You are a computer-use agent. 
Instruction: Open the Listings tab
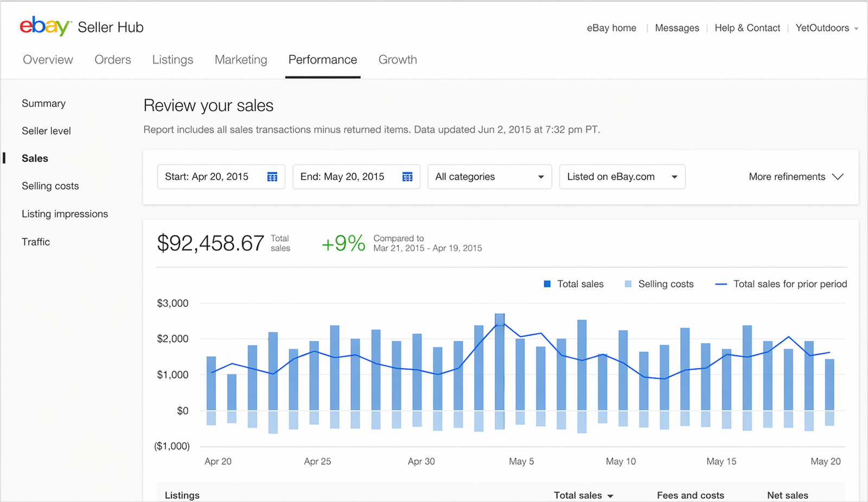(x=173, y=60)
